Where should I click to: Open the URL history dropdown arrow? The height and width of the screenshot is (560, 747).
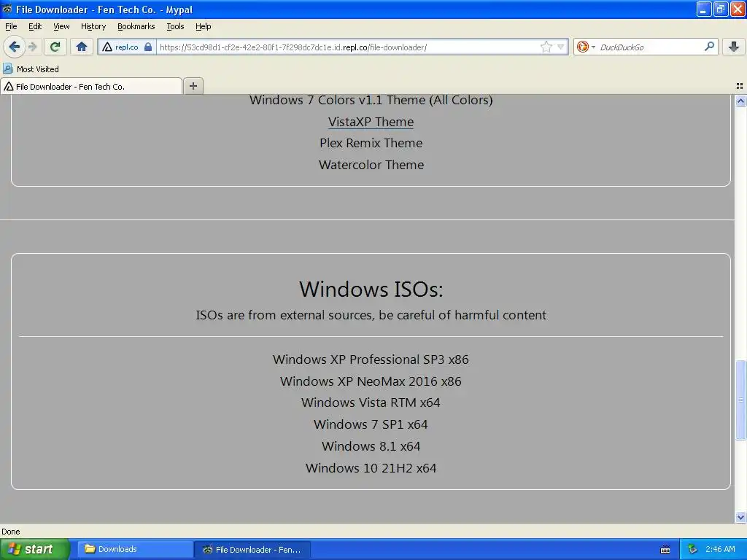click(561, 47)
